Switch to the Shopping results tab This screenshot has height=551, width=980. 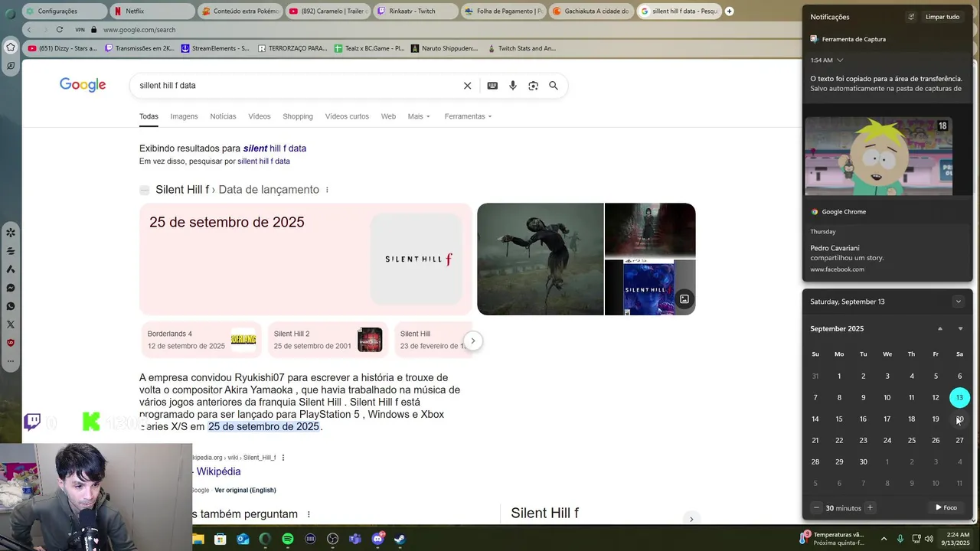298,116
